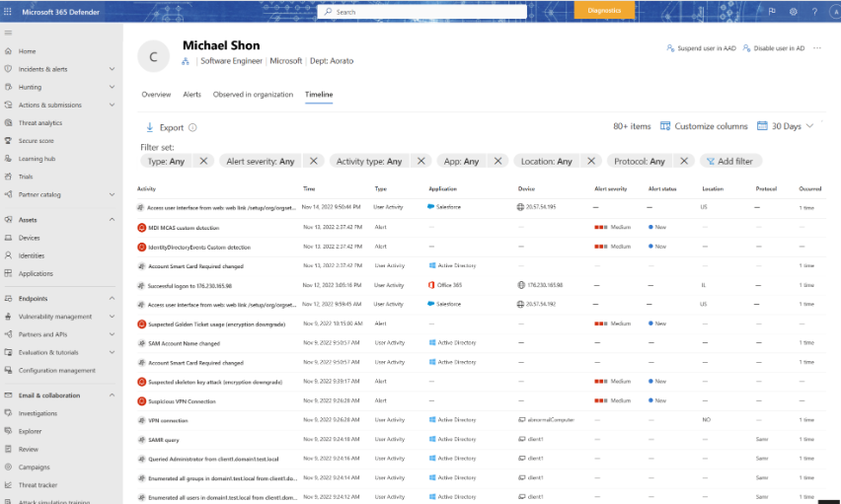Open Suspected Golden Ticket usage alert row
The width and height of the screenshot is (841, 504).
coord(481,324)
